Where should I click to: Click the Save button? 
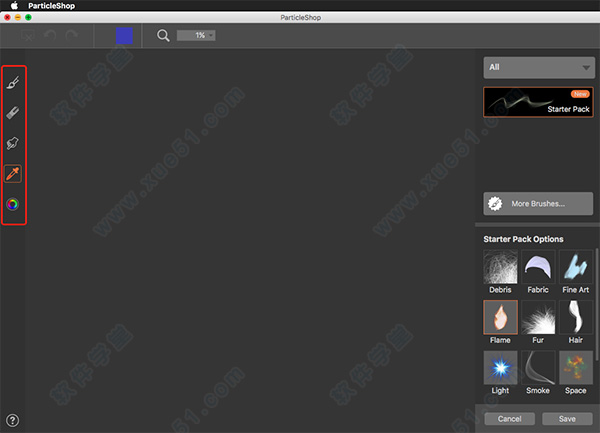(567, 419)
